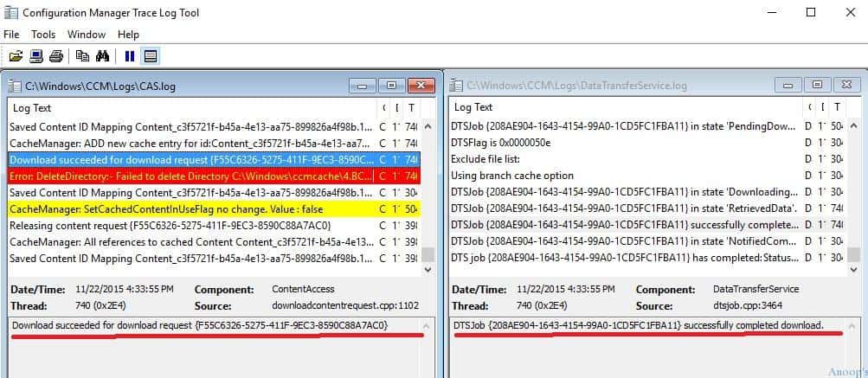Click the T column header in DataTransferService.log
This screenshot has width=868, height=378.
pyautogui.click(x=837, y=107)
